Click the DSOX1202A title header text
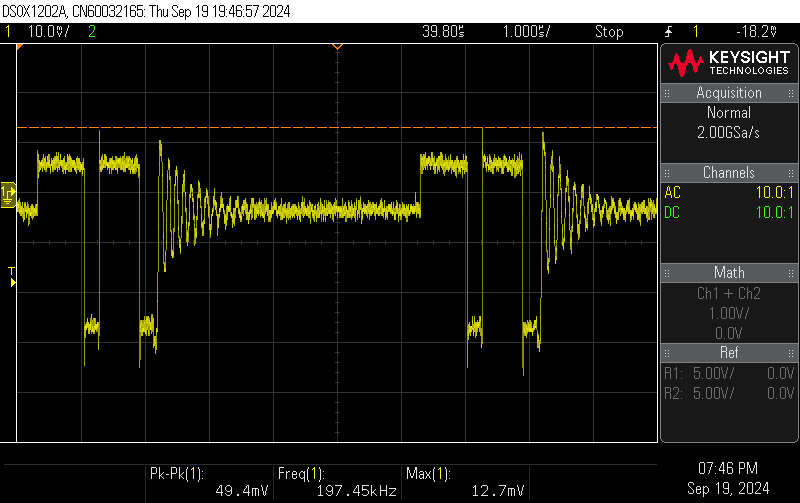800x503 pixels. (x=146, y=11)
